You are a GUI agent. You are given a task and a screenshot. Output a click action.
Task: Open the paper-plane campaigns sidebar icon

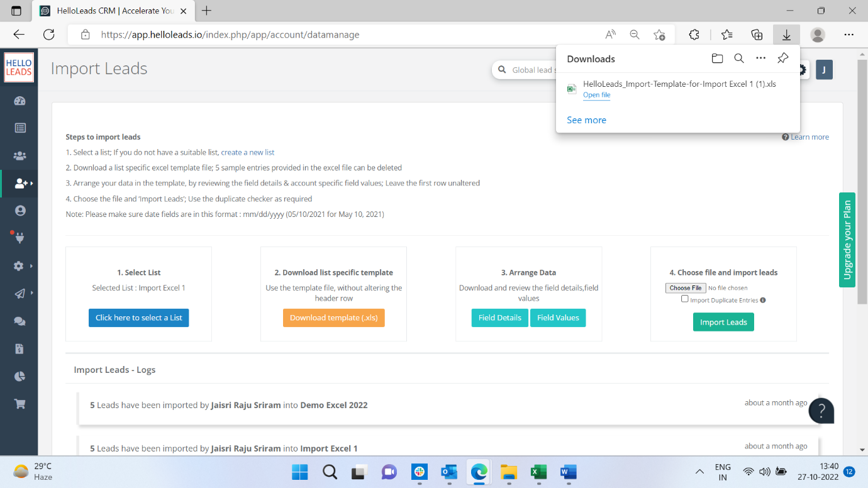coord(20,294)
